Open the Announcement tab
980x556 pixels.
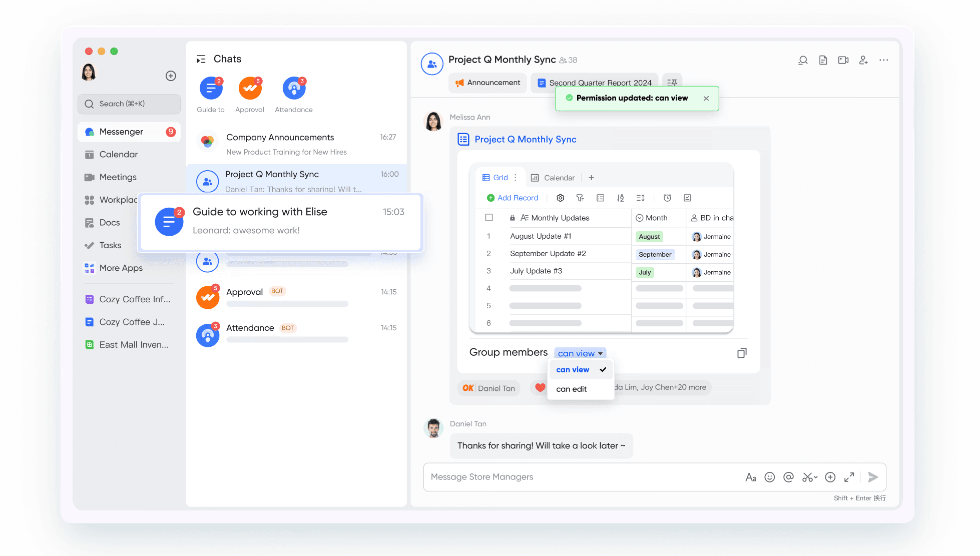click(487, 83)
